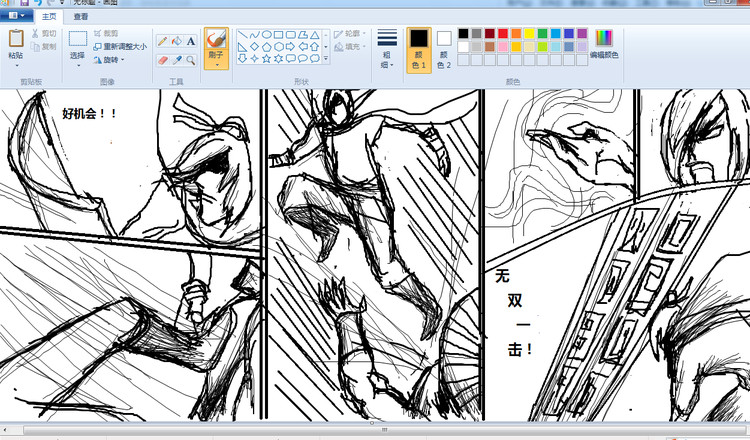Expand the 旋转 rotate dropdown

[x=121, y=59]
